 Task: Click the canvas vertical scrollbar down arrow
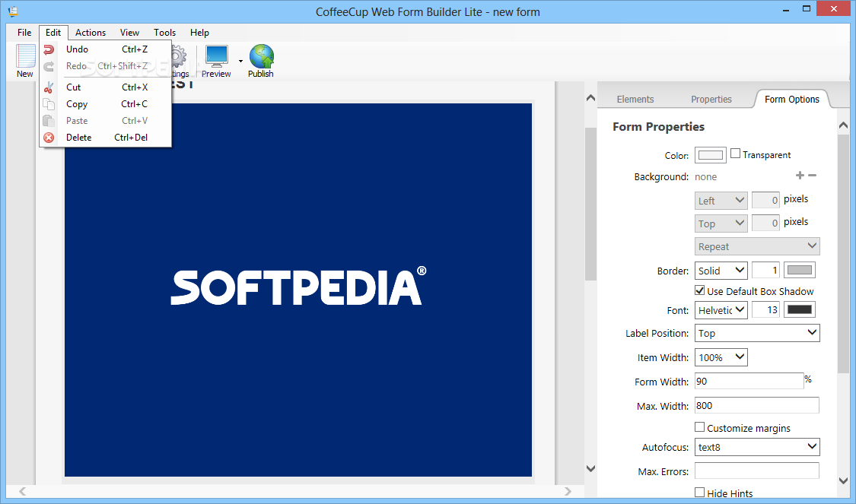pyautogui.click(x=590, y=468)
